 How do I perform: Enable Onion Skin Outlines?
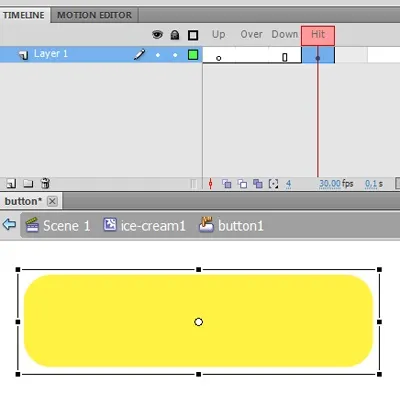click(242, 184)
